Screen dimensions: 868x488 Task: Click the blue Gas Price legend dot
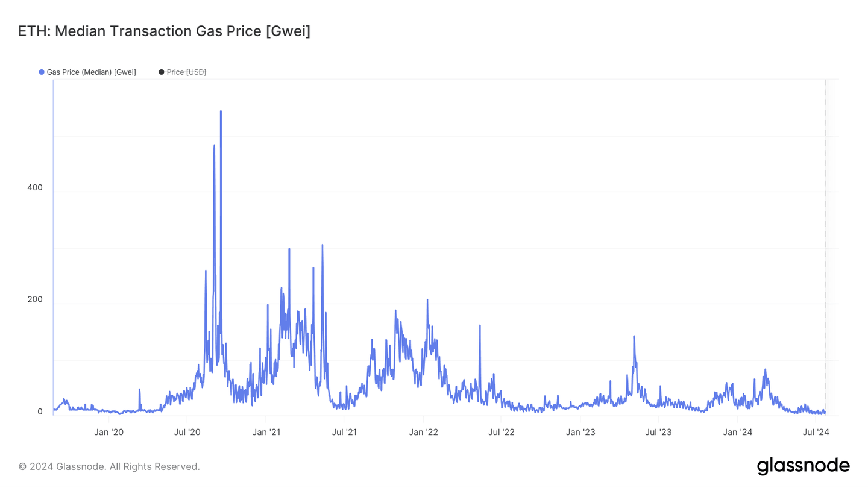[x=42, y=72]
